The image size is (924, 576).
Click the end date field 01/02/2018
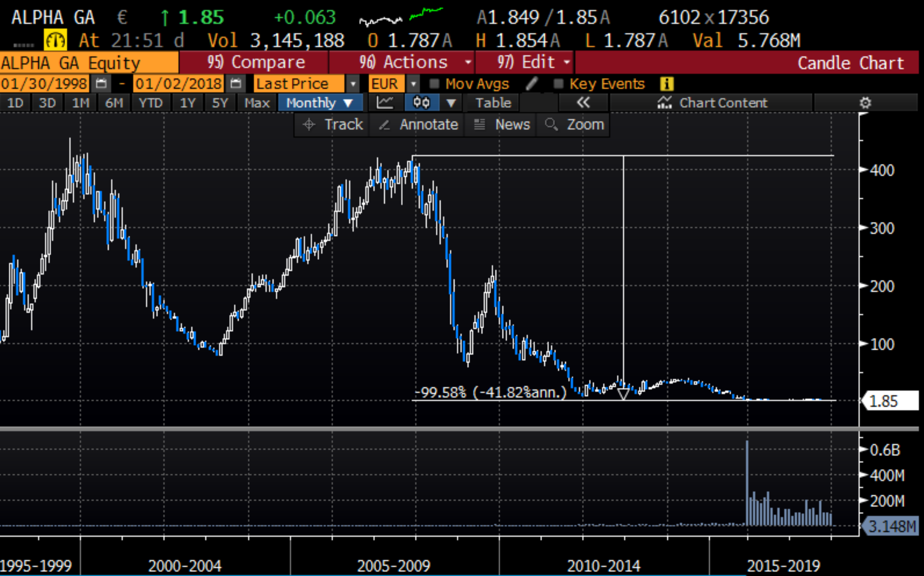point(179,84)
